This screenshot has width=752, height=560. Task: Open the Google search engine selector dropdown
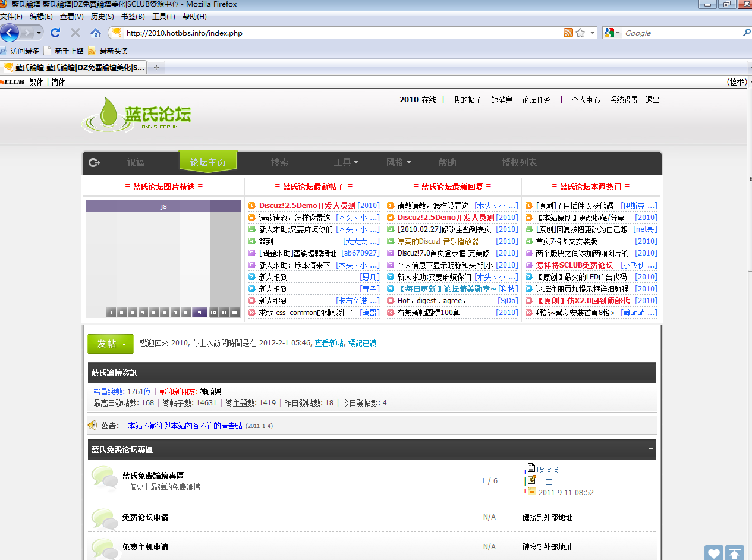coord(612,33)
